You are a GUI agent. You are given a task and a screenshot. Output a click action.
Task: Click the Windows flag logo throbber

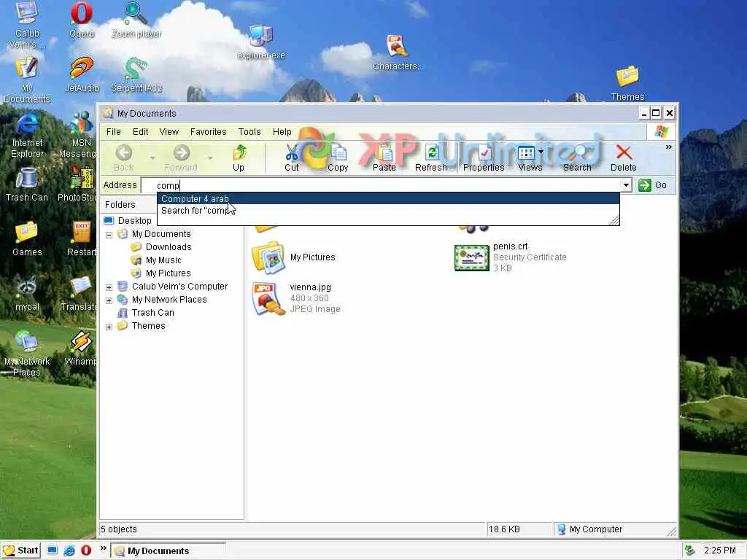point(661,132)
